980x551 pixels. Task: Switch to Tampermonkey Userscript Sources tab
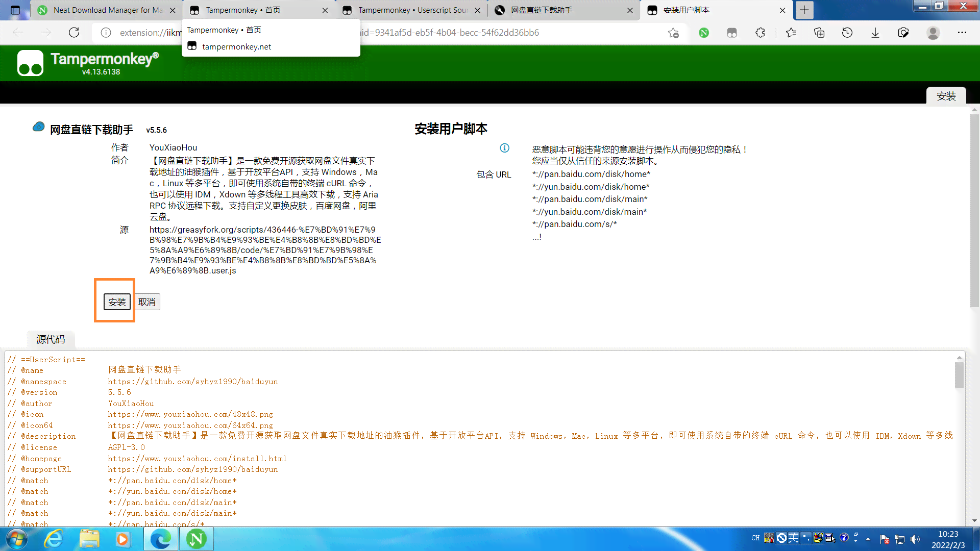pyautogui.click(x=412, y=10)
